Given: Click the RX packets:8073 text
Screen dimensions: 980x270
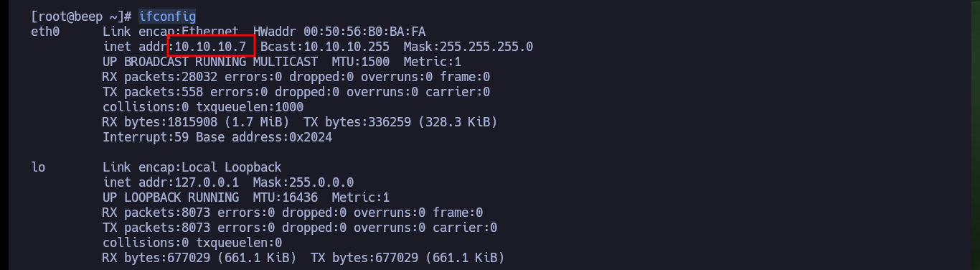Looking at the screenshot, I should (156, 213).
